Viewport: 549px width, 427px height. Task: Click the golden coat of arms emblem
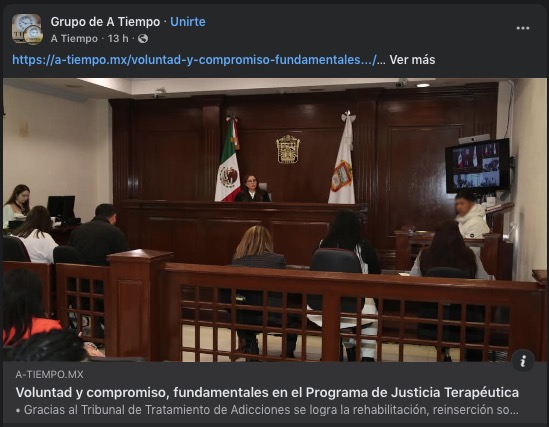pyautogui.click(x=288, y=149)
